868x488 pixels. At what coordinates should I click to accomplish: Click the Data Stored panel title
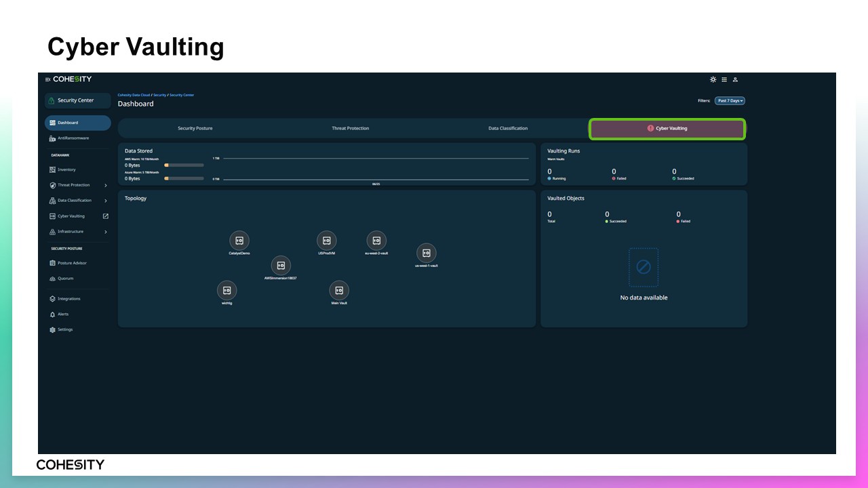pos(139,151)
